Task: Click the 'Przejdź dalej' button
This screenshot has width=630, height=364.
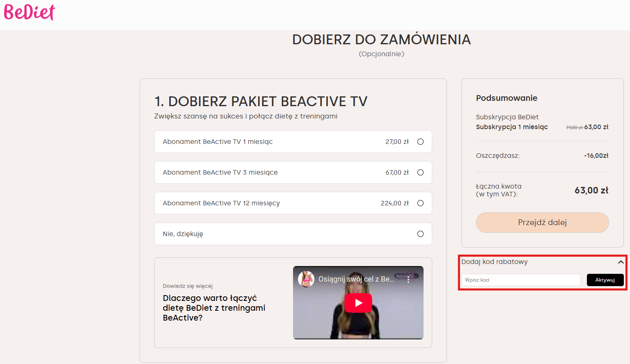Action: tap(542, 223)
